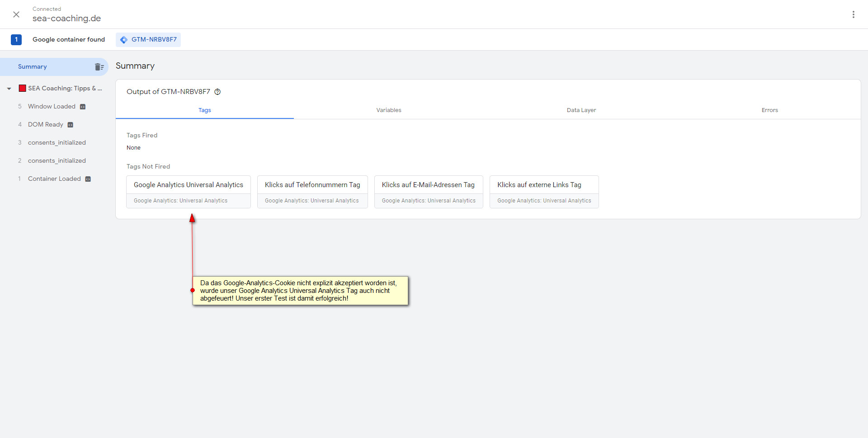
Task: Click the API icon beside Window Loaded
Action: point(83,107)
